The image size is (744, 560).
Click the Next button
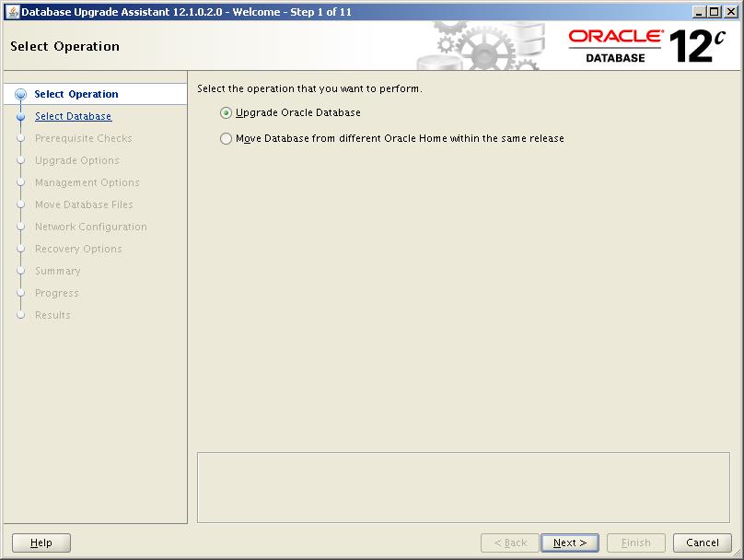pos(570,542)
